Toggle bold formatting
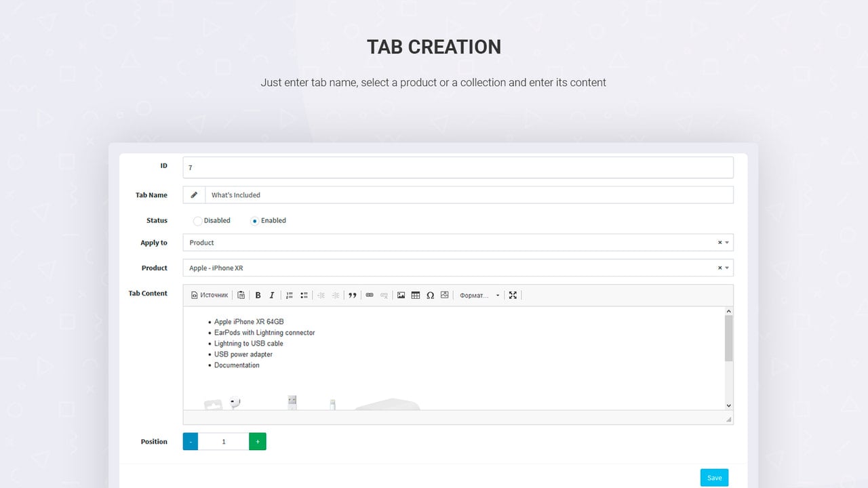868x488 pixels. 258,296
